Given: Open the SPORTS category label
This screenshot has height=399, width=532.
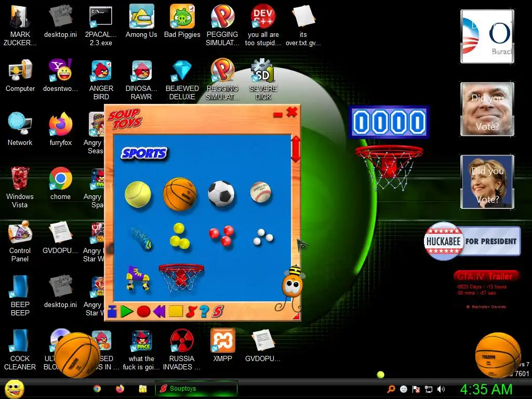Looking at the screenshot, I should (144, 153).
